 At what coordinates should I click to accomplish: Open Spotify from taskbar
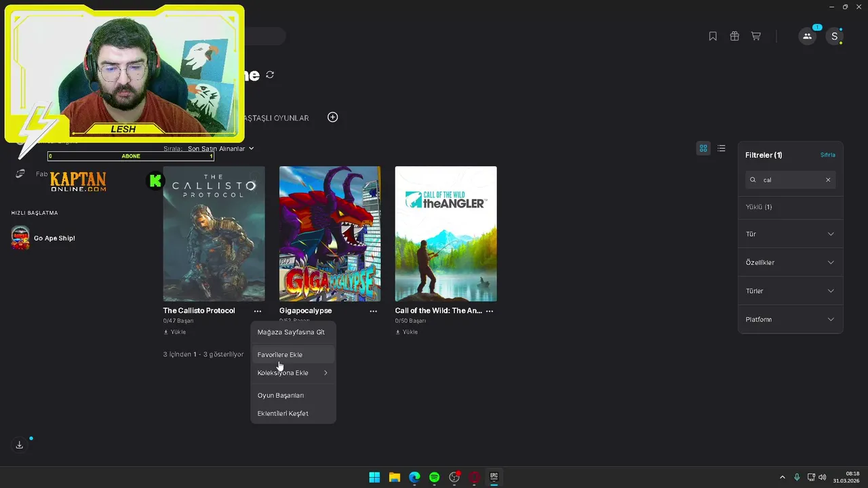(434, 477)
